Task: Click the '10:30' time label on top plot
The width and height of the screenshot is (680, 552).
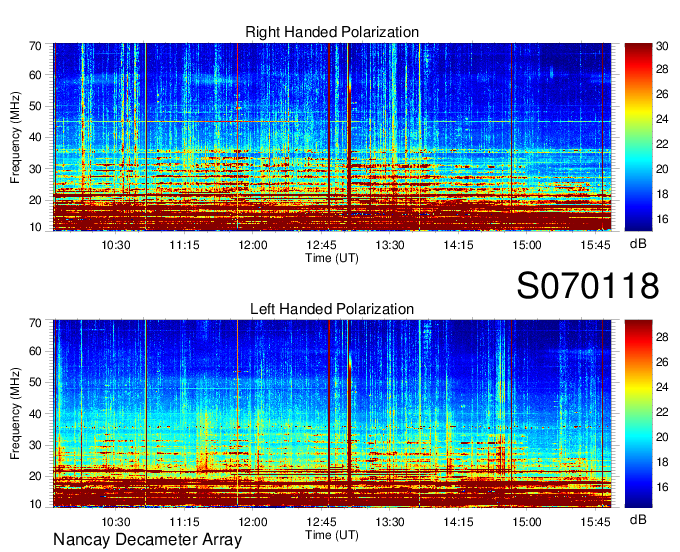Action: 116,245
